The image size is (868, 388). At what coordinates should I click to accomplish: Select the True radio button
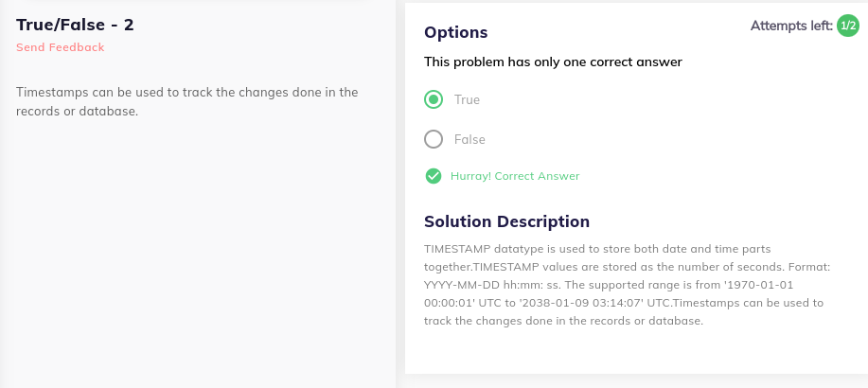coord(434,99)
